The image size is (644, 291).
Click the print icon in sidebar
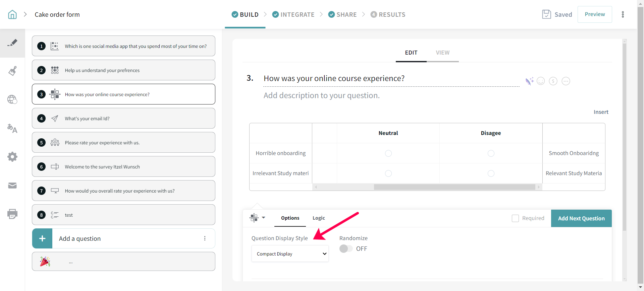coord(12,214)
